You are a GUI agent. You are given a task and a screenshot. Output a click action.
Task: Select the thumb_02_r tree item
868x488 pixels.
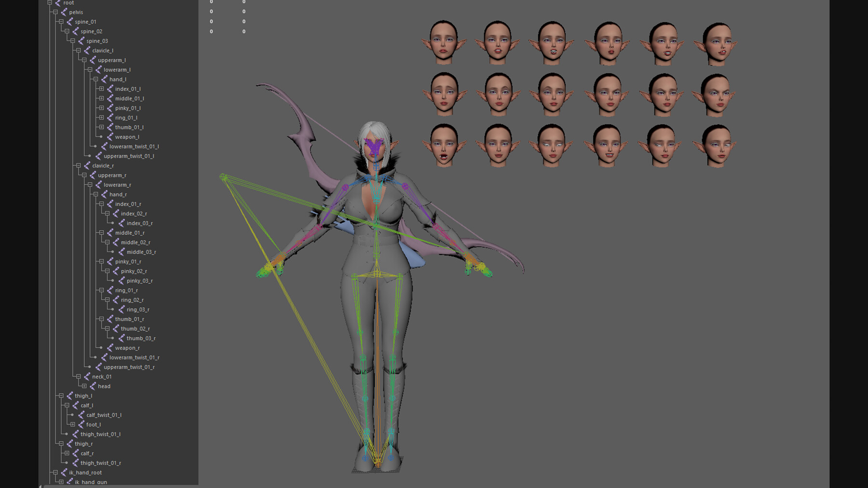click(136, 329)
